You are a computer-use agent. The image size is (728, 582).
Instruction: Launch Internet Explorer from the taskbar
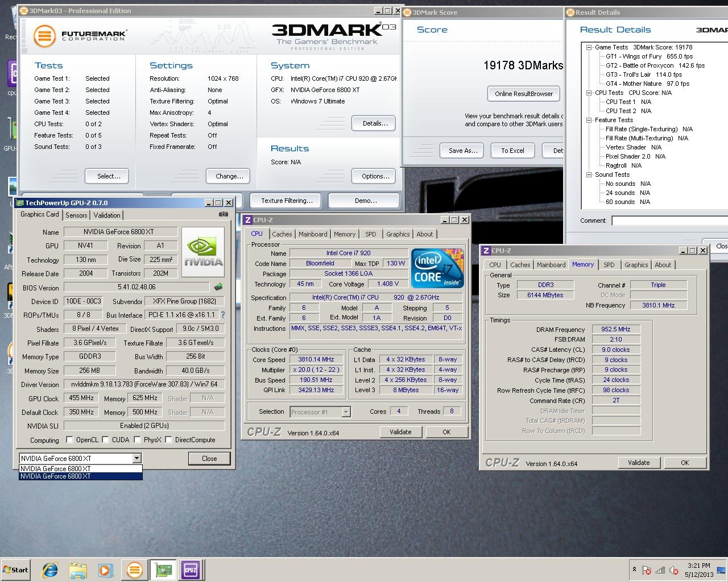50,570
